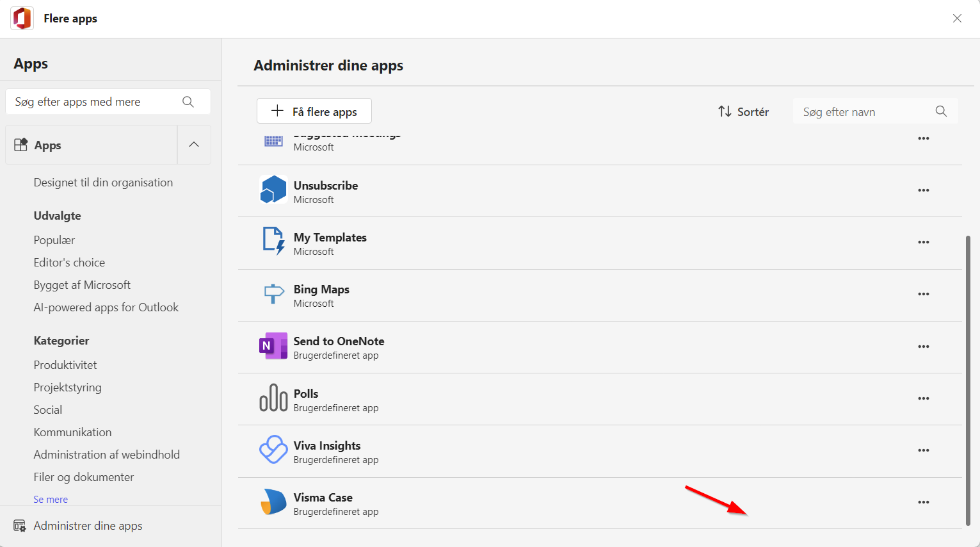Viewport: 980px width, 547px height.
Task: Click the Bing Maps signpost icon
Action: (x=273, y=294)
